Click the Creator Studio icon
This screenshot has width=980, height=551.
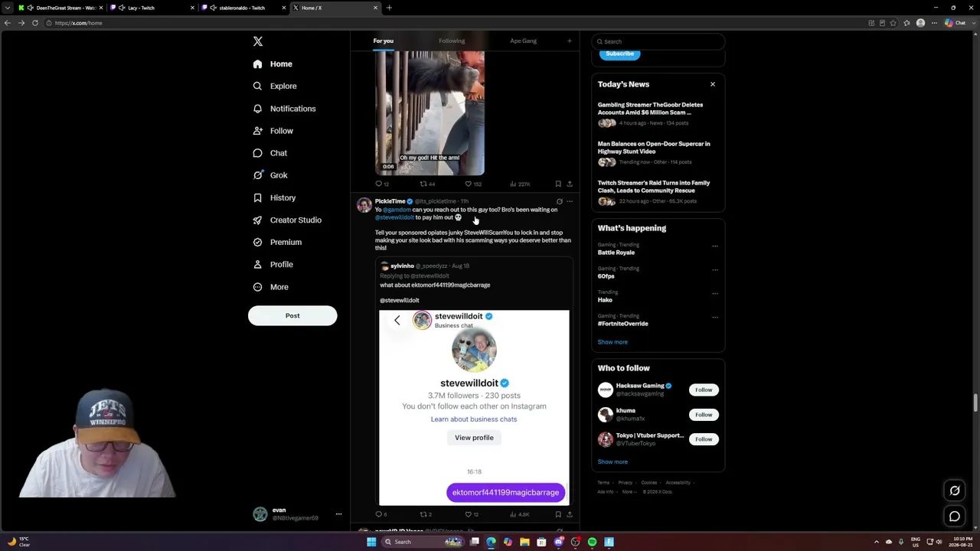[258, 220]
